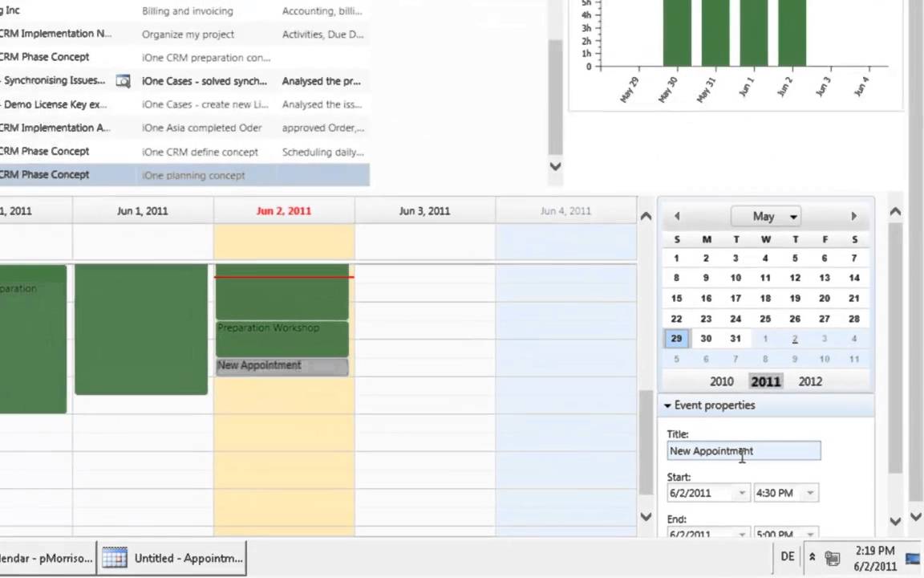Click the properties panel scrollbar thumb

tap(895, 348)
